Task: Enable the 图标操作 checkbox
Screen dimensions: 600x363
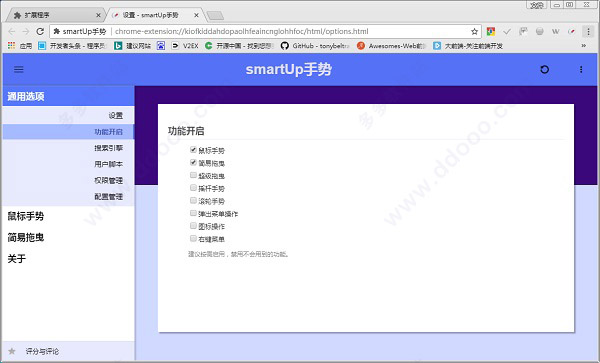Action: point(193,225)
